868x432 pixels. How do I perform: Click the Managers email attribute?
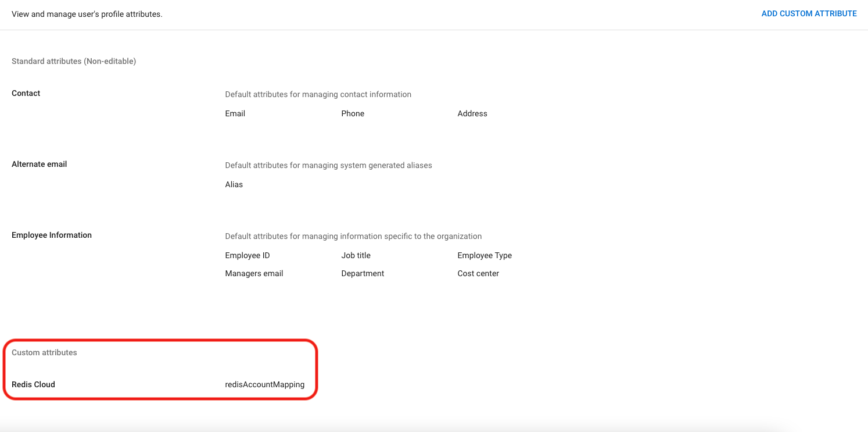click(254, 273)
